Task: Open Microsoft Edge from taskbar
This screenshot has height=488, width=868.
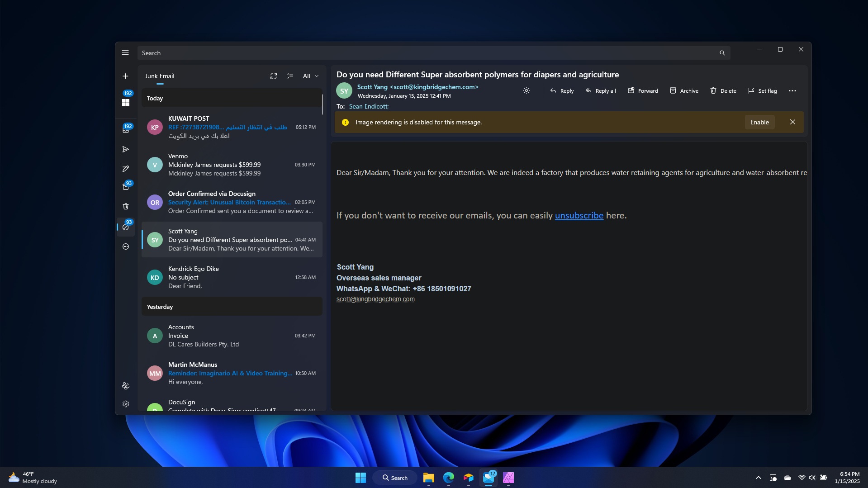Action: pos(448,478)
